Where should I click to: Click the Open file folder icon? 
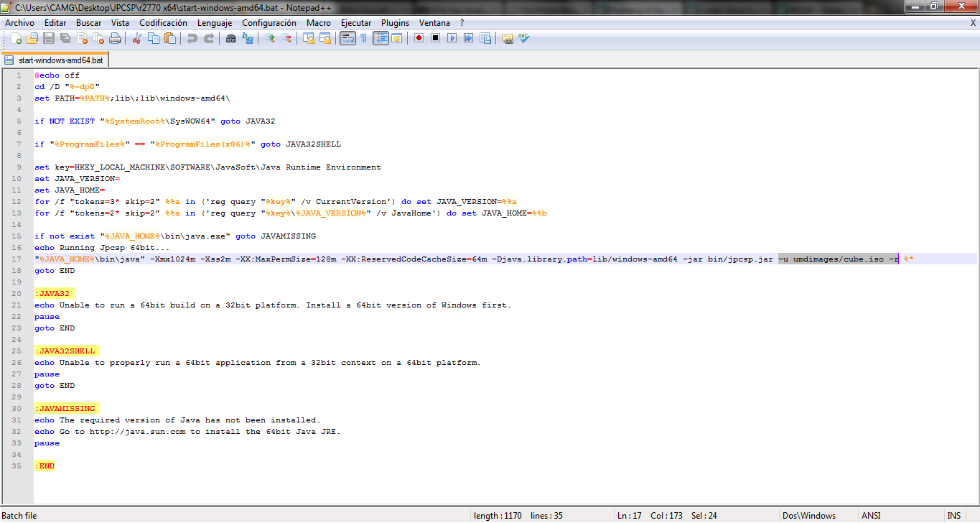click(32, 38)
